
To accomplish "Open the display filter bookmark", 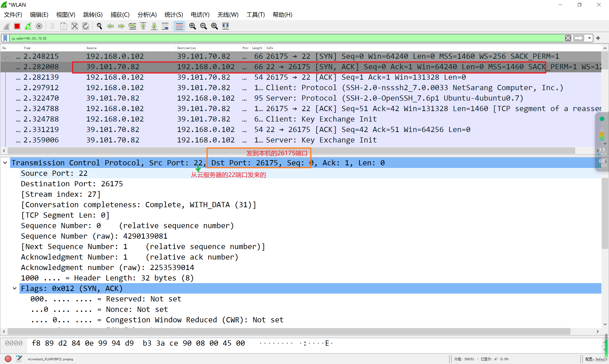I will (x=5, y=38).
